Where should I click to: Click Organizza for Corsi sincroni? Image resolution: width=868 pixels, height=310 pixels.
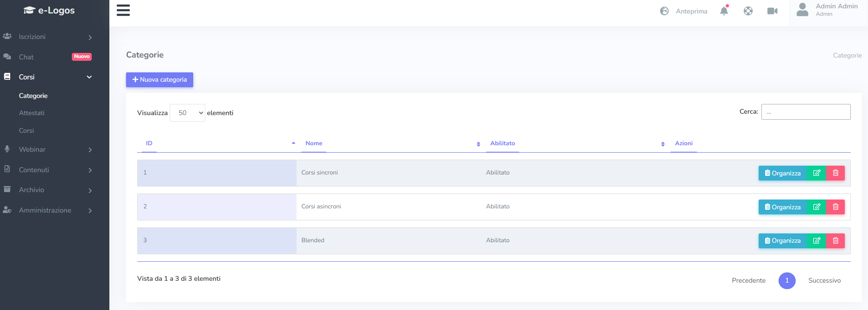(x=782, y=173)
